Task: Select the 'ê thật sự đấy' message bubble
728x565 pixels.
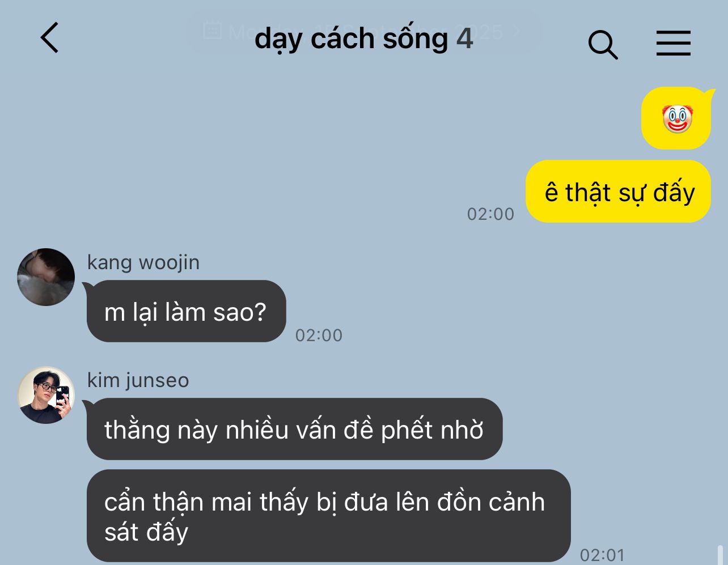Action: (x=618, y=192)
